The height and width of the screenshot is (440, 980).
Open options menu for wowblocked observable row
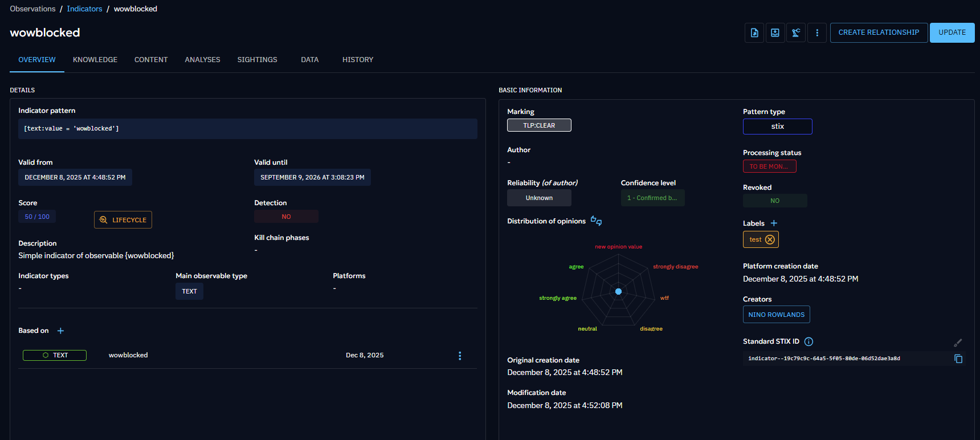click(460, 356)
